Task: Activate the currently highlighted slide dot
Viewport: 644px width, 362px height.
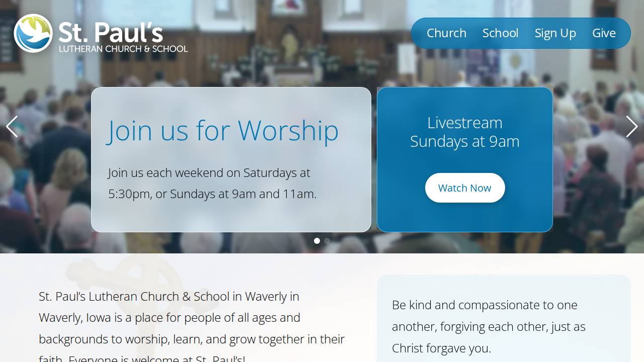Action: coord(317,241)
